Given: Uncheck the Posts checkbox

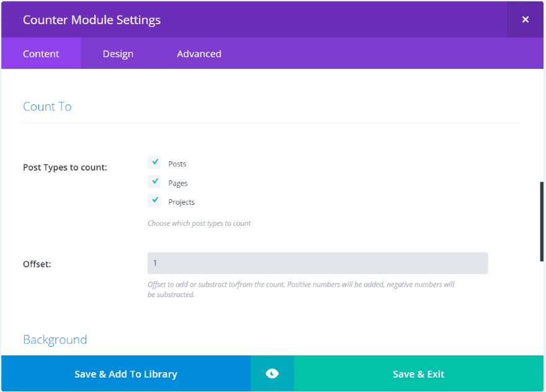Looking at the screenshot, I should click(x=154, y=163).
